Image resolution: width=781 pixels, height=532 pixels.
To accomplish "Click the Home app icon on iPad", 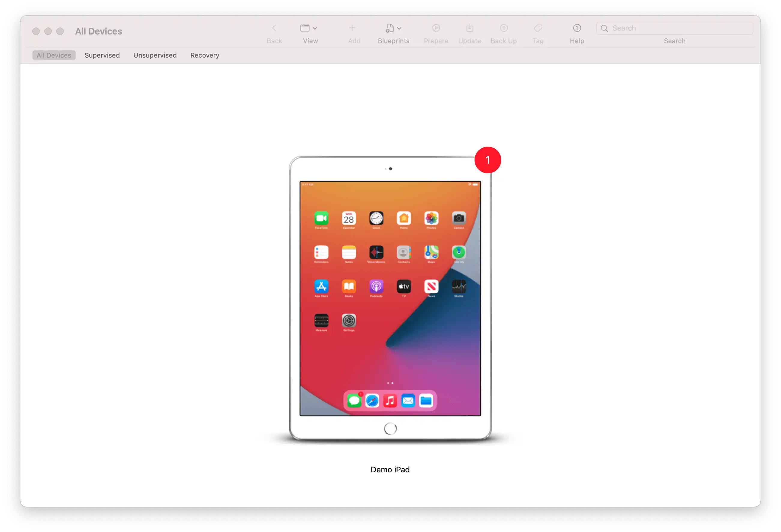I will (404, 218).
